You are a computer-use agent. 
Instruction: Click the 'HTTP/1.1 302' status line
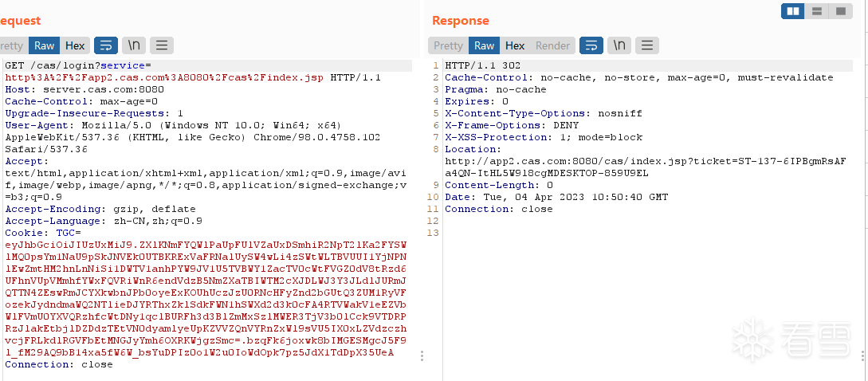(x=483, y=65)
